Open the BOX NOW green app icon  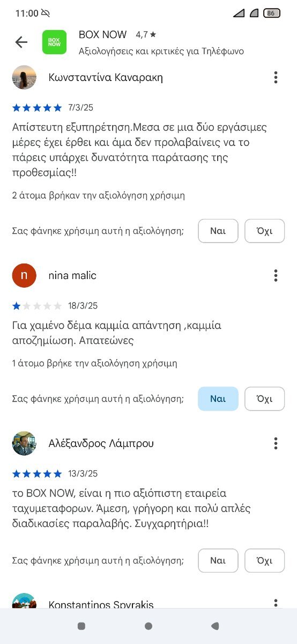pyautogui.click(x=54, y=42)
